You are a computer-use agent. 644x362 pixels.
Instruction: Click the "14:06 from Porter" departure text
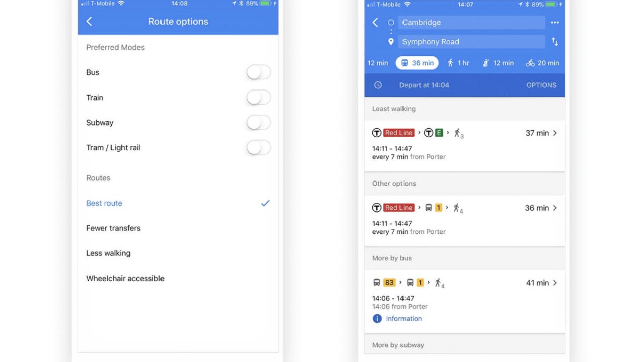pyautogui.click(x=400, y=307)
